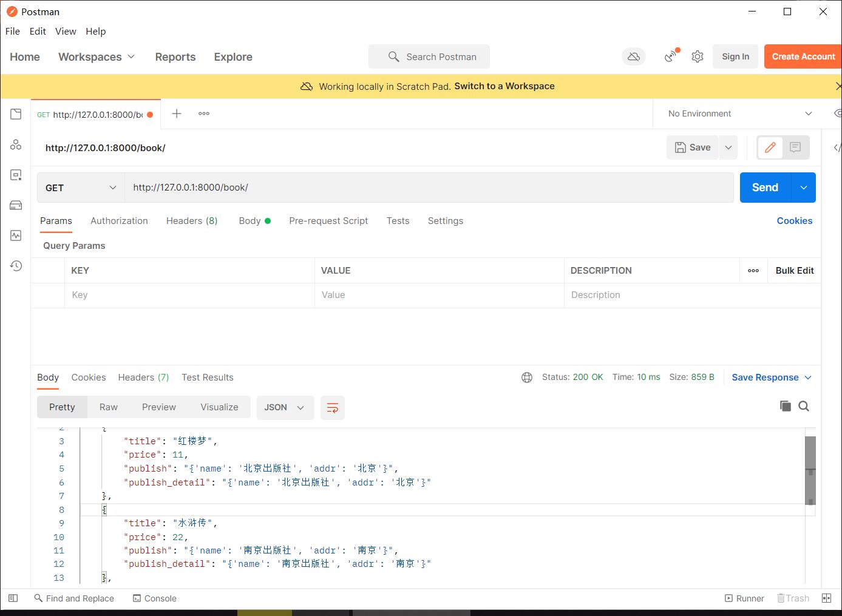Add a new request tab

pyautogui.click(x=177, y=113)
